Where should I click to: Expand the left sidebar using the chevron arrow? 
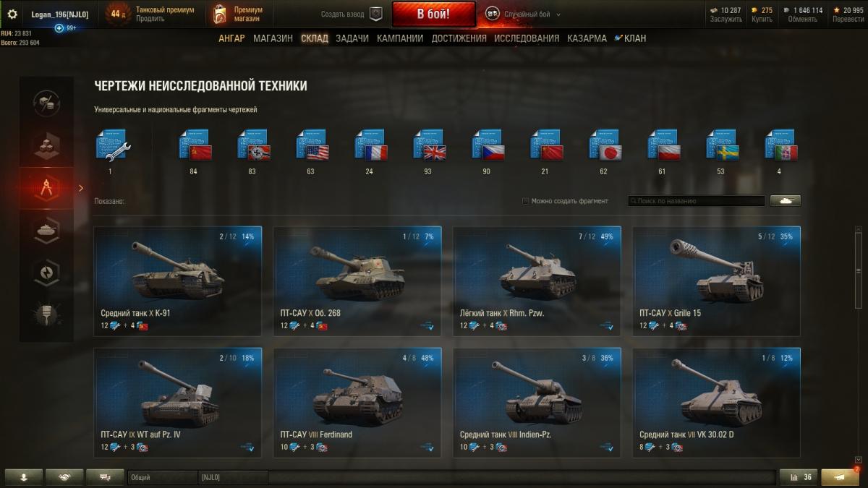pyautogui.click(x=81, y=188)
